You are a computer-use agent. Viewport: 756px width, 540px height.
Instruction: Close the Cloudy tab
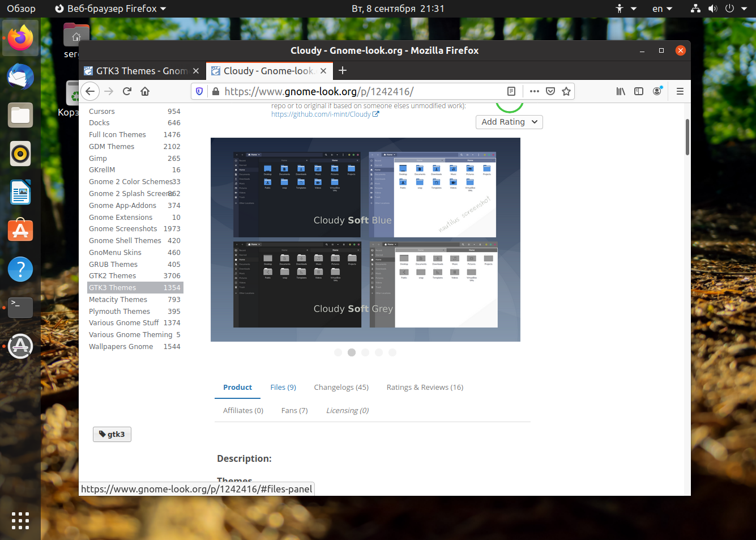323,71
